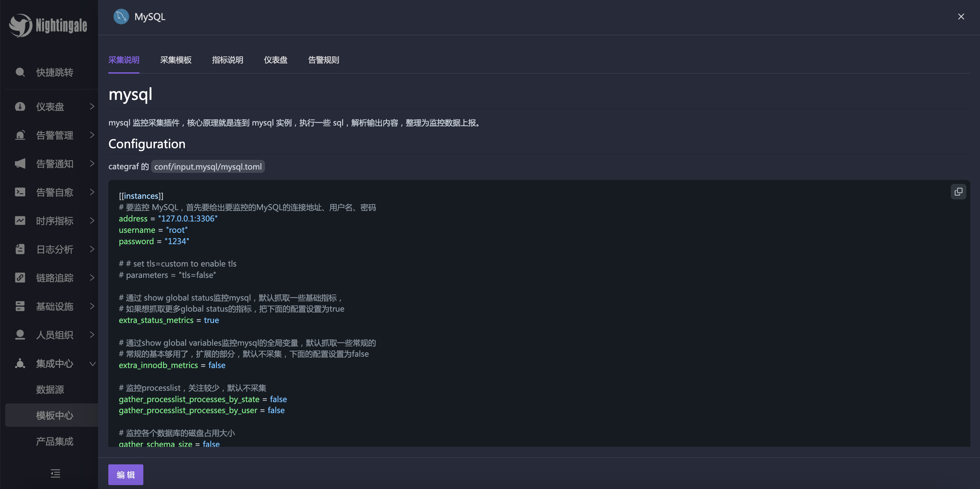Open 快捷跳转 search
The image size is (980, 489).
tap(20, 72)
